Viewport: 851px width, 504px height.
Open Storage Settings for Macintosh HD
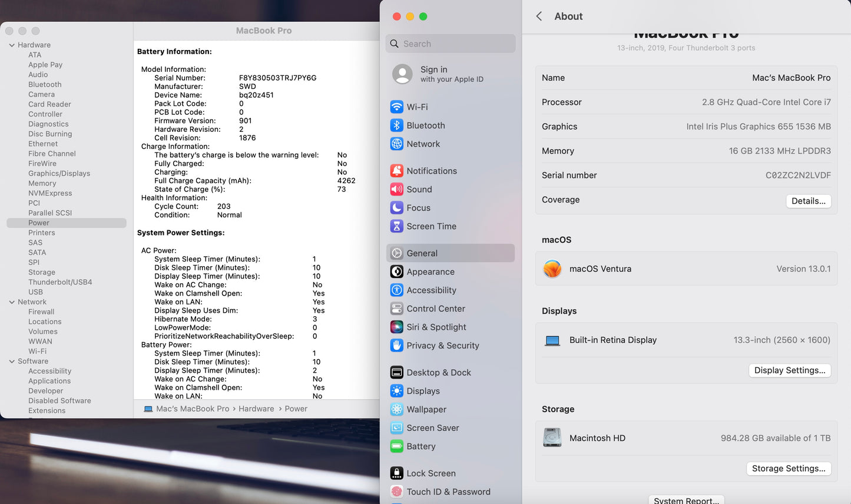(789, 468)
